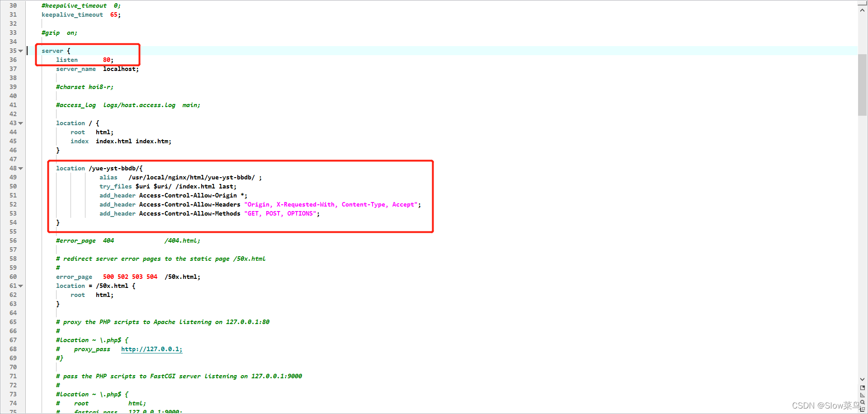This screenshot has height=414, width=868.
Task: Click Access-Control-Allow-Origin on line 51
Action: click(x=188, y=196)
